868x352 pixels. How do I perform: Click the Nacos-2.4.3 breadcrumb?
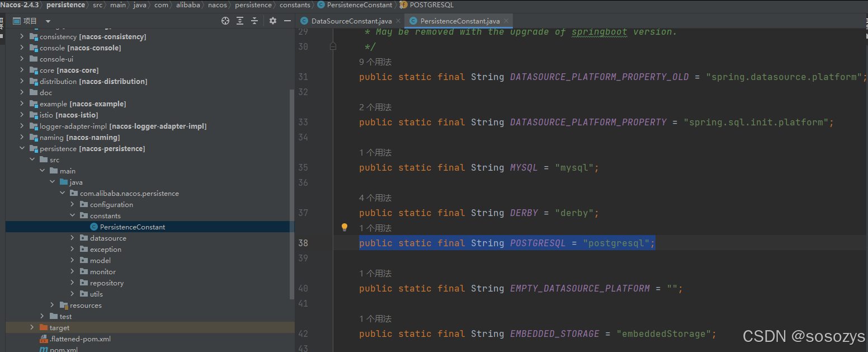pyautogui.click(x=20, y=4)
